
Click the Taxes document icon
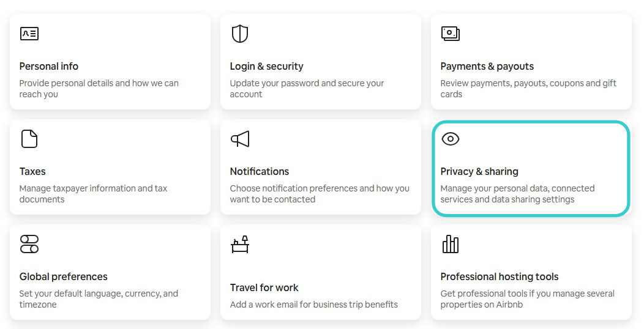(29, 139)
